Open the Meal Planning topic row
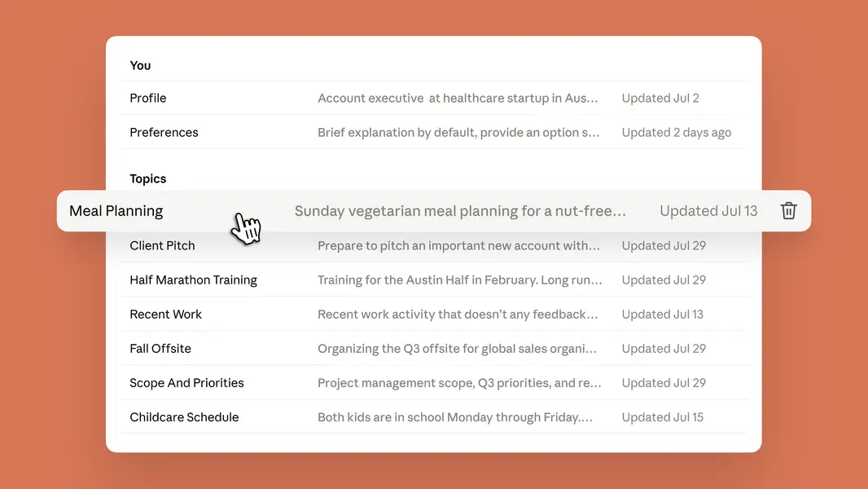868x489 pixels. click(433, 211)
